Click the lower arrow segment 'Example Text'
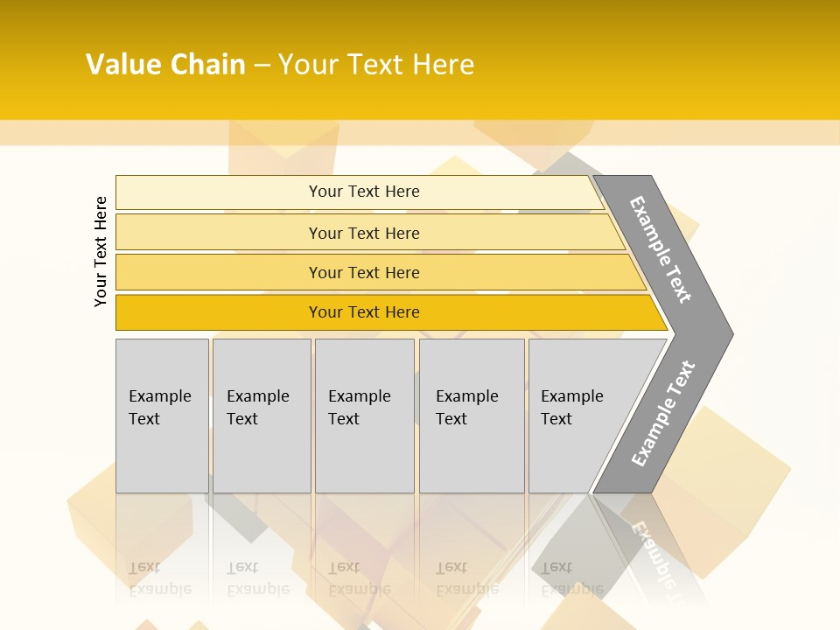Viewport: 840px width, 630px height. (663, 414)
